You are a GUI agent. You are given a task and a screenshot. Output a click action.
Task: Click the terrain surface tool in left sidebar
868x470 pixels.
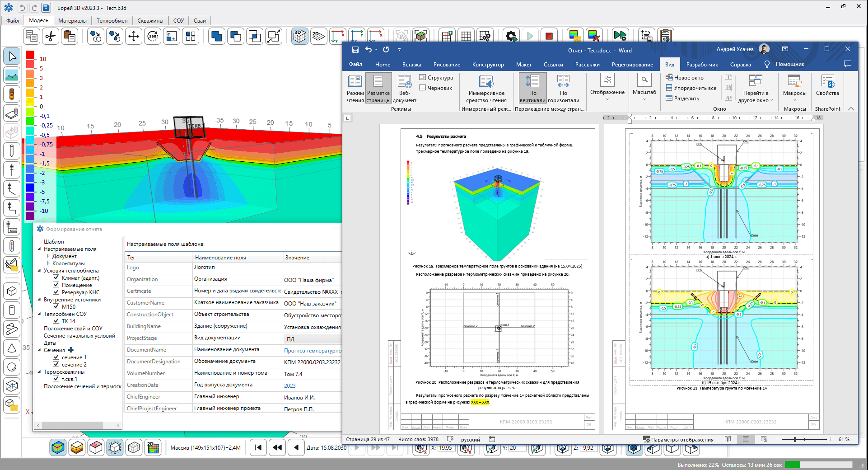tap(12, 75)
